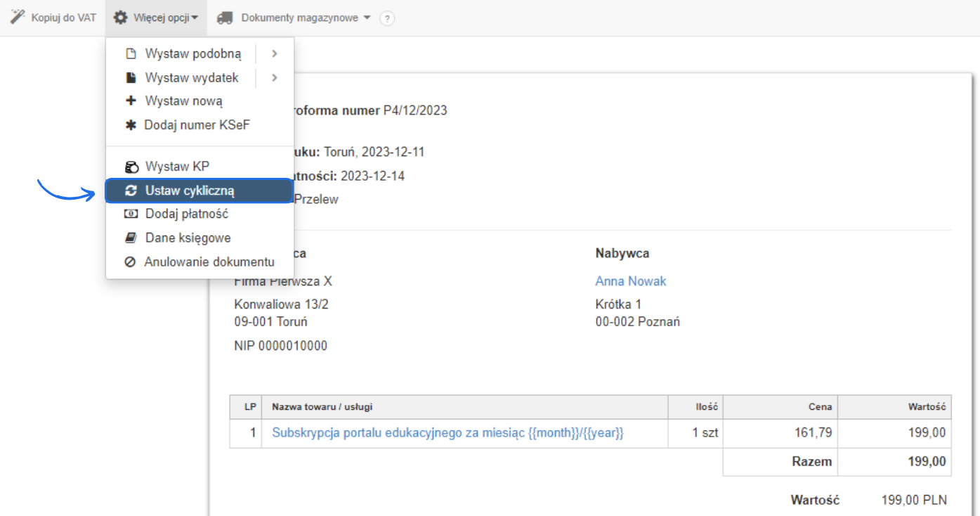This screenshot has width=980, height=516.
Task: Click the asterisk icon beside Dodaj numer KSeF
Action: pyautogui.click(x=130, y=125)
